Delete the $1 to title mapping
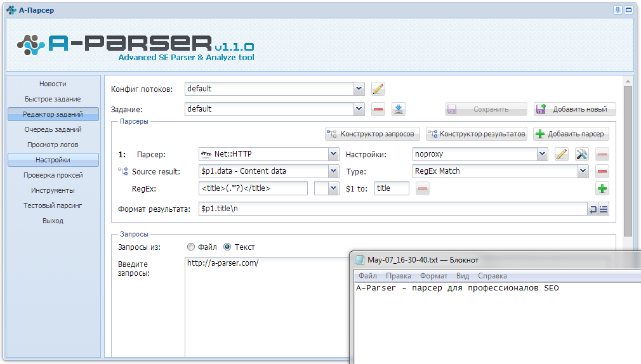This screenshot has width=641, height=364. click(423, 188)
